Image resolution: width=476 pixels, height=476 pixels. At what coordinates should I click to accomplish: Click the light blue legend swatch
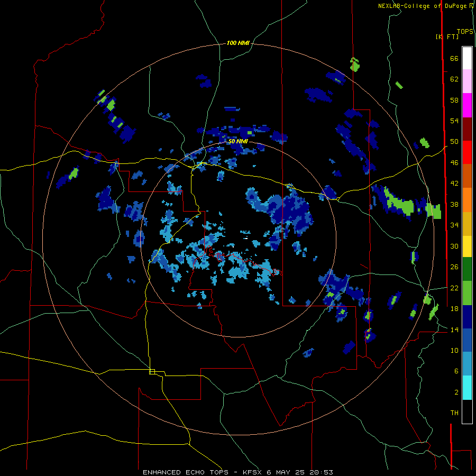coord(467,364)
